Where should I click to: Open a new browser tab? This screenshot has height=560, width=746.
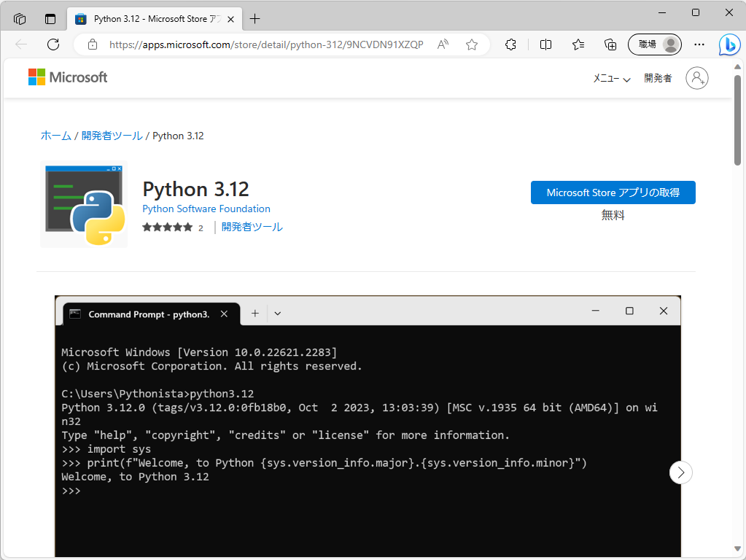click(x=255, y=18)
